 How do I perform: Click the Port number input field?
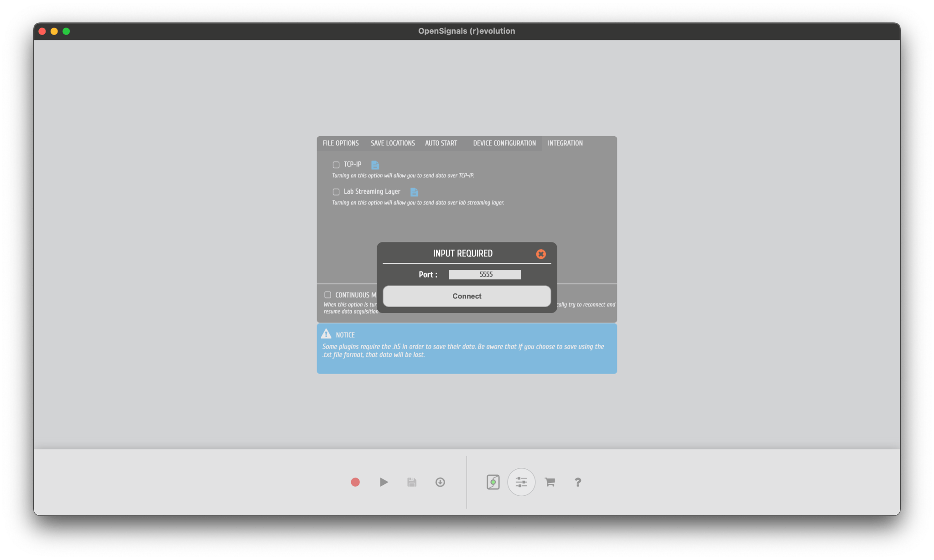[485, 274]
